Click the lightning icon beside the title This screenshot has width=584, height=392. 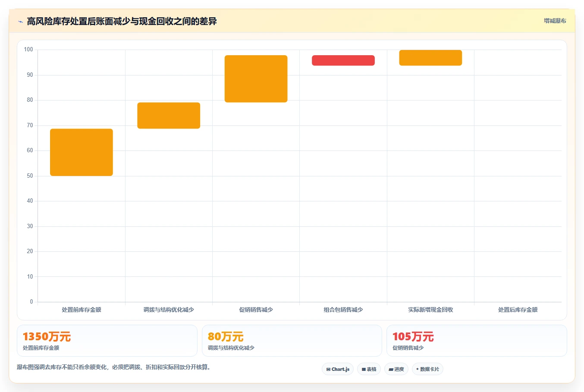tap(20, 22)
